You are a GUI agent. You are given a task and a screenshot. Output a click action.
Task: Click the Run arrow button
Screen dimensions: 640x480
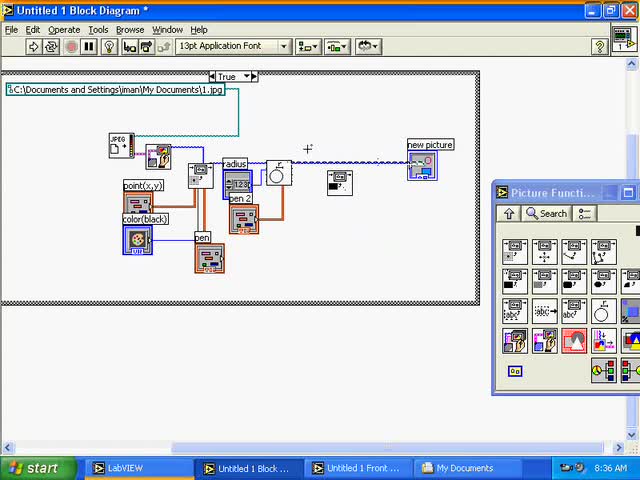click(33, 47)
